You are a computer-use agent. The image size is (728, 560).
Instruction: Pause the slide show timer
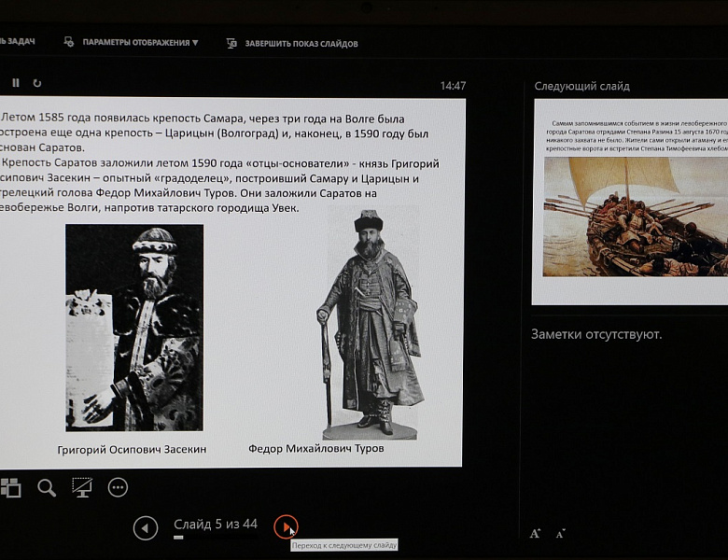click(16, 83)
